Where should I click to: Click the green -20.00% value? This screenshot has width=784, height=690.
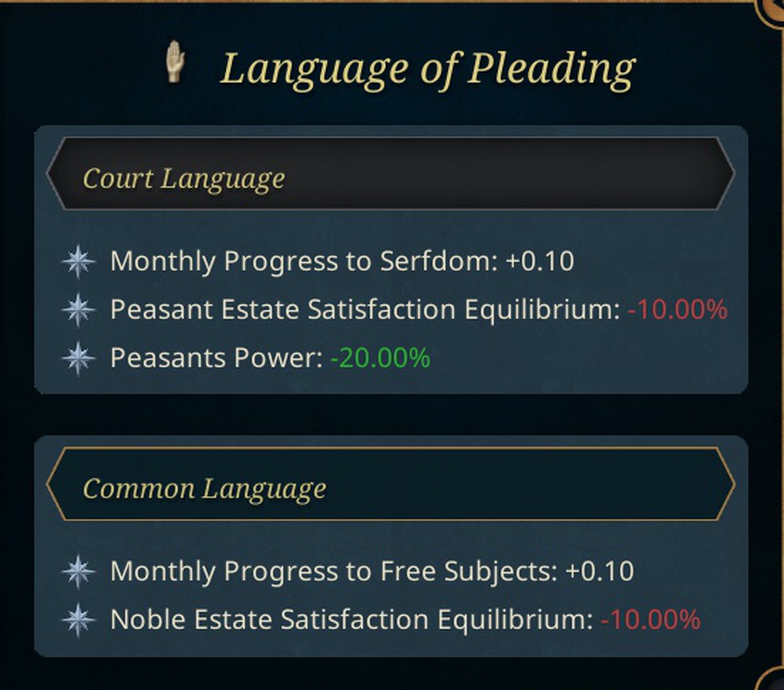(380, 358)
